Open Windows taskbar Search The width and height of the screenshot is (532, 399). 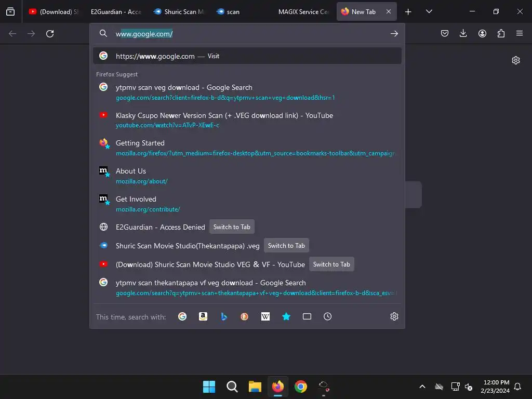pyautogui.click(x=232, y=387)
